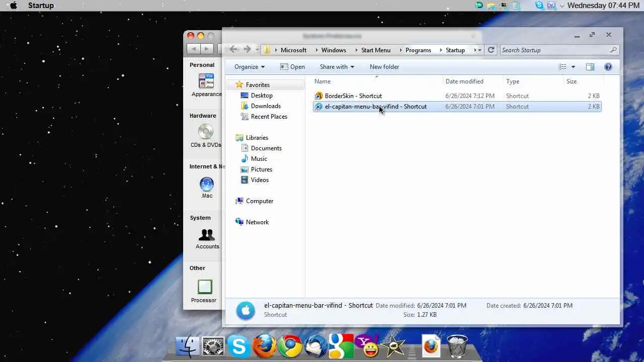This screenshot has width=644, height=362.
Task: Click Startup in the address breadcrumb
Action: click(455, 50)
